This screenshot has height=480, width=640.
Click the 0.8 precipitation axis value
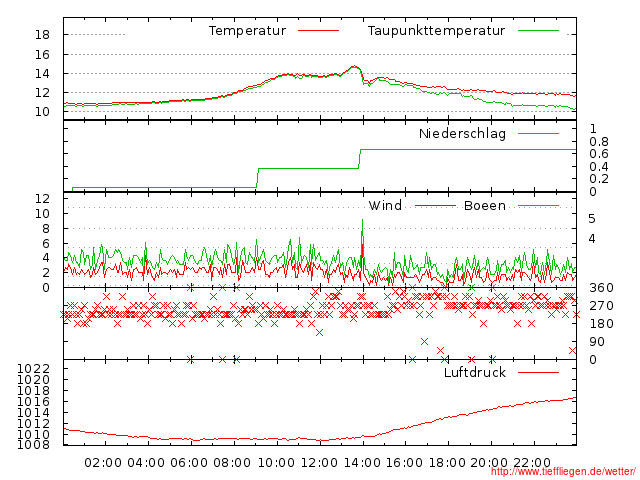(599, 142)
